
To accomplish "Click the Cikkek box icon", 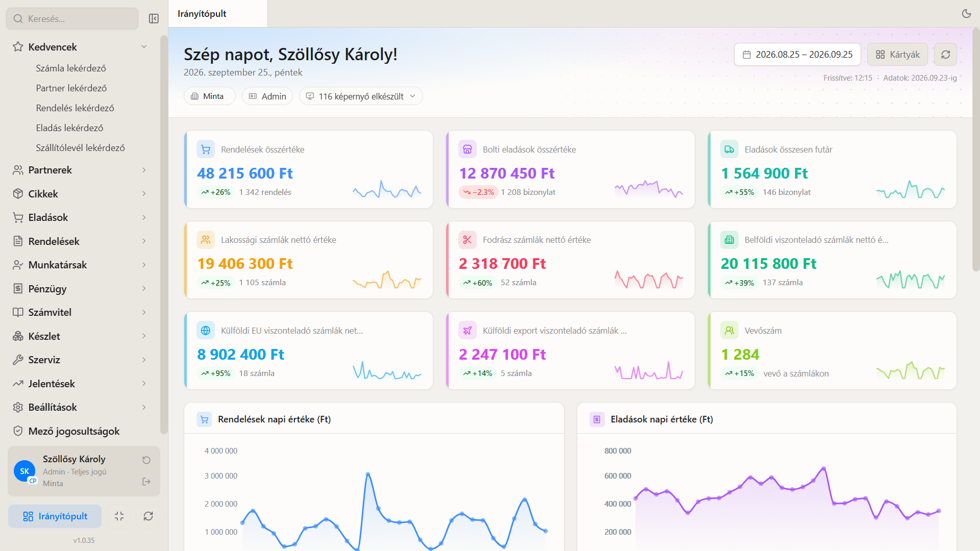I will 18,194.
